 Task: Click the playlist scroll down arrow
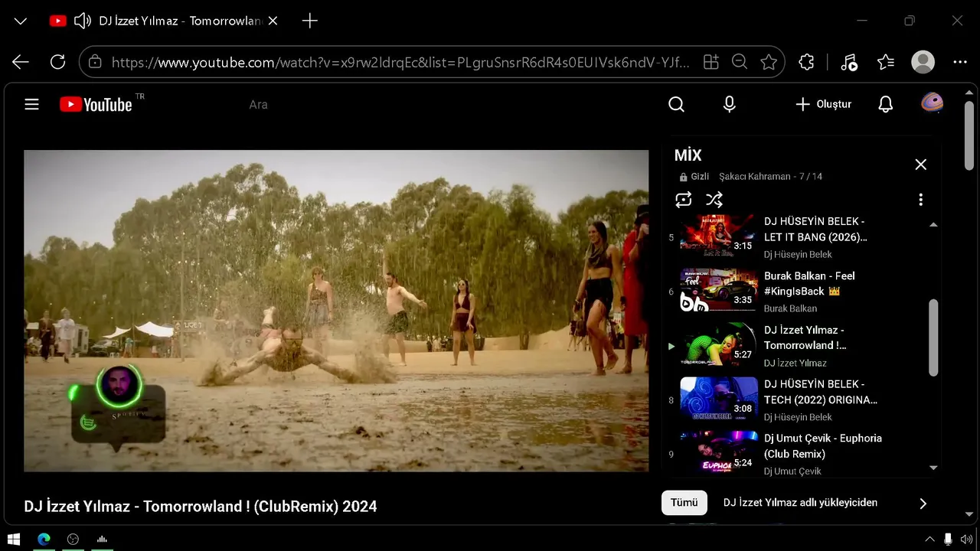933,468
